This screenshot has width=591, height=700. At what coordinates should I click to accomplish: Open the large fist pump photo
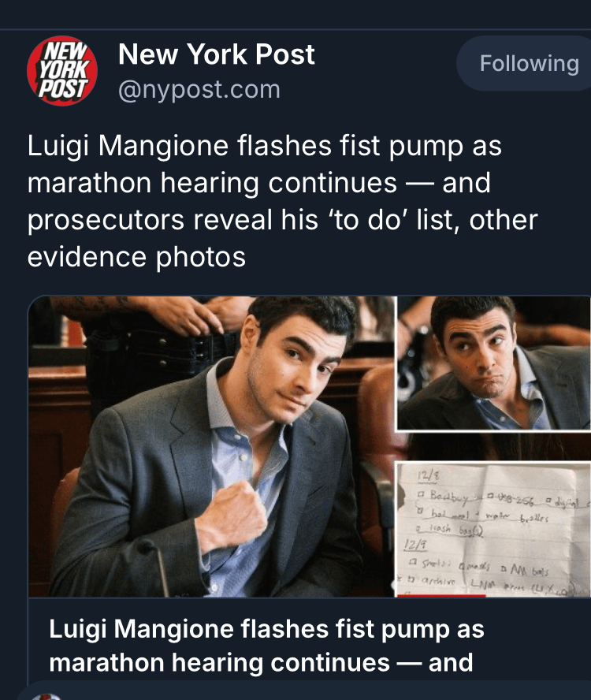pyautogui.click(x=211, y=446)
